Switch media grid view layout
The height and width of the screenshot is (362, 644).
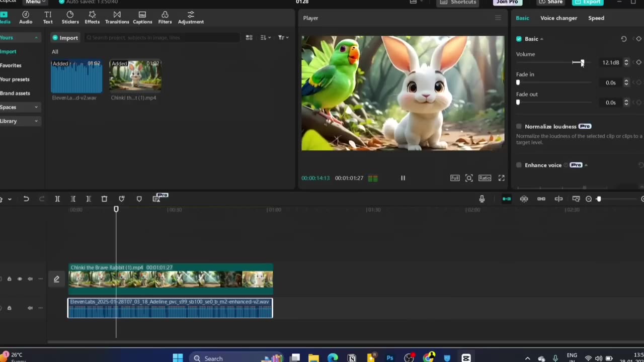[x=249, y=38]
